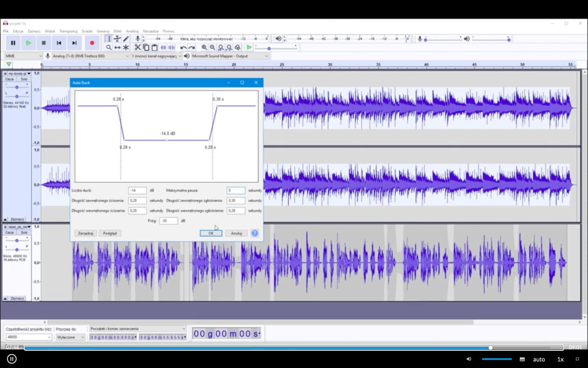This screenshot has width=588, height=368.
Task: Click the Redo arrow icon
Action: point(192,47)
